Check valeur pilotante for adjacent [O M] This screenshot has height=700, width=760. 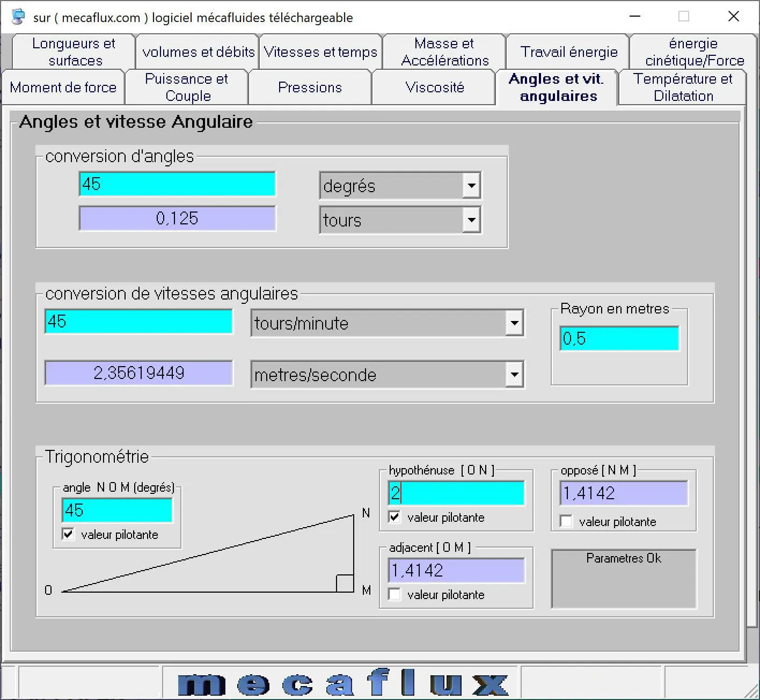394,594
